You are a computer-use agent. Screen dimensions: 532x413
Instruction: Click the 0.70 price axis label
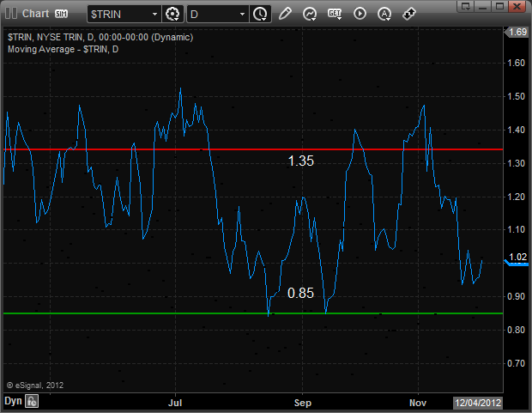pyautogui.click(x=516, y=363)
